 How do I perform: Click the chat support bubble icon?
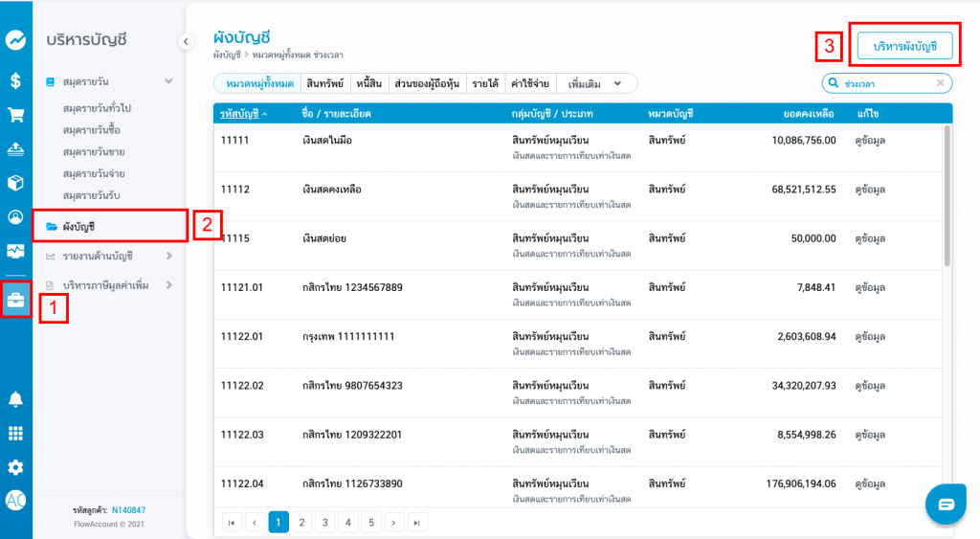point(946,505)
